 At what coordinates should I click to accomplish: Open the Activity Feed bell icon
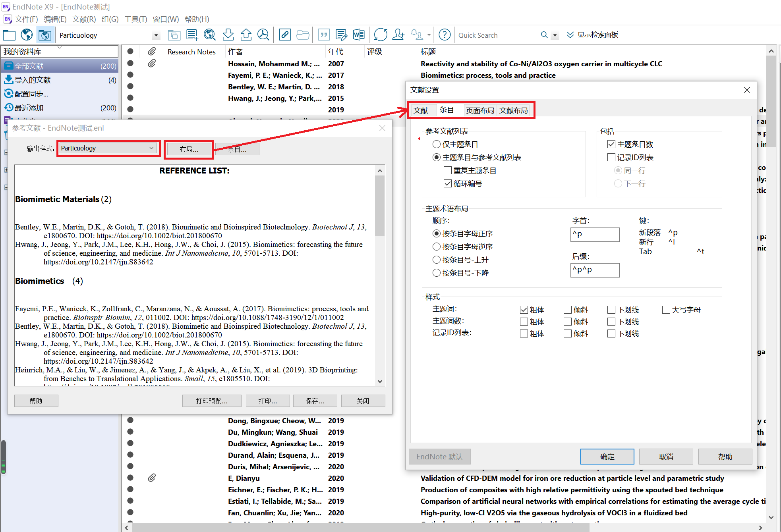416,35
